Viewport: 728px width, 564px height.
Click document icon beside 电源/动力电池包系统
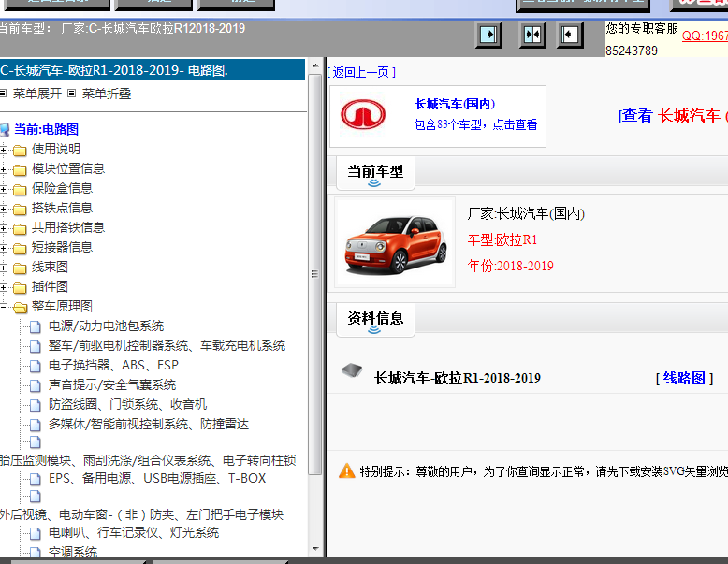point(36,326)
